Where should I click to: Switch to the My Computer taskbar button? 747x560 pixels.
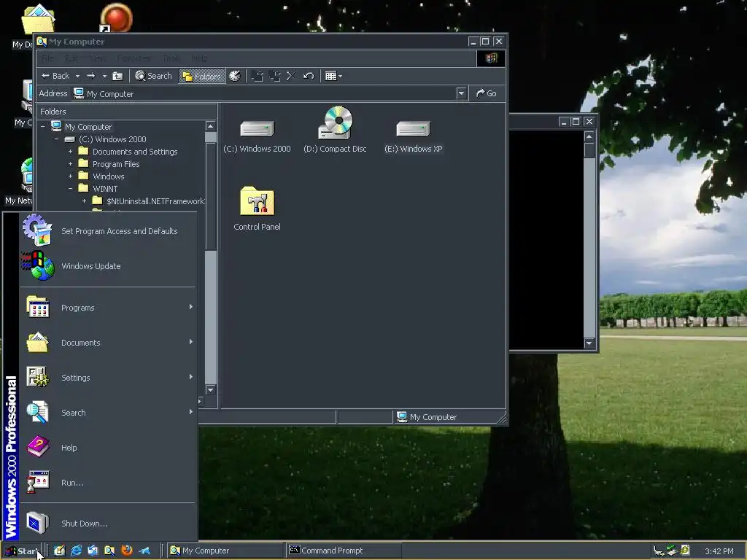tap(226, 551)
